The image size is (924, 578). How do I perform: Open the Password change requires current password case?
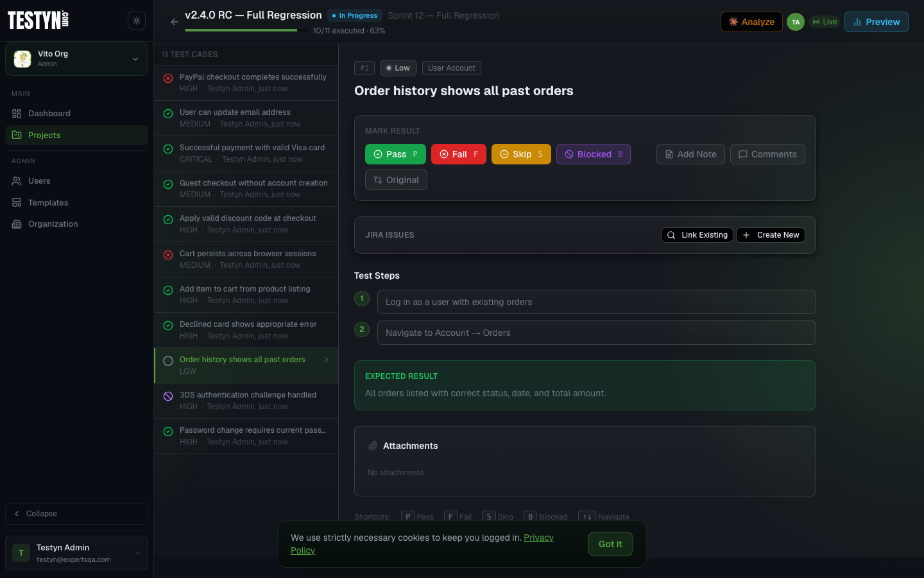pos(246,436)
